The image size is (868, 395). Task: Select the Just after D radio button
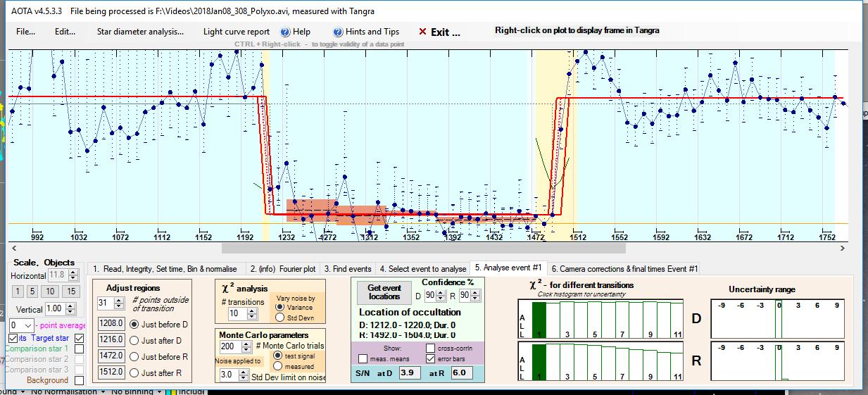(x=134, y=340)
